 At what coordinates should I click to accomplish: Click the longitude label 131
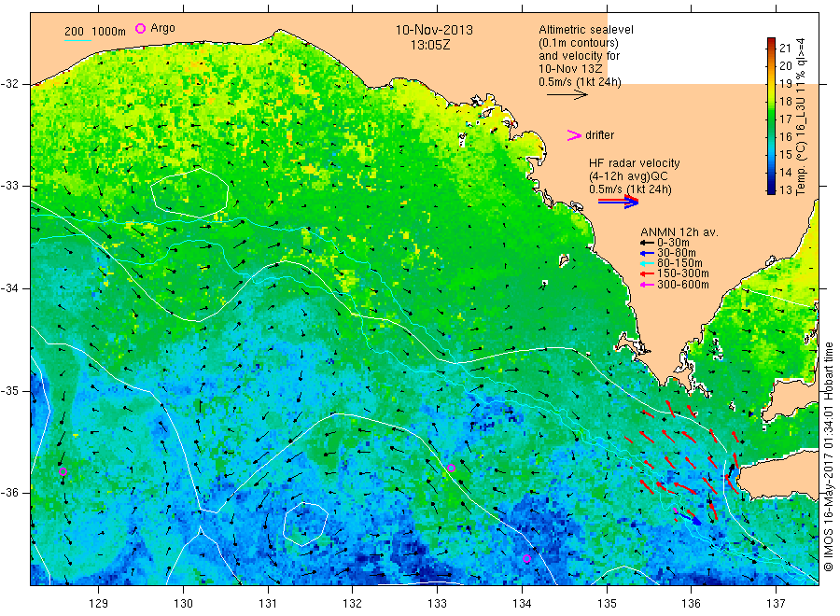point(268,604)
